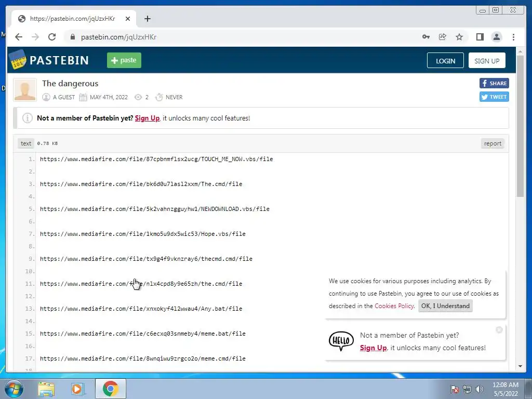Open Chrome profile avatar menu
This screenshot has width=532, height=399.
click(x=496, y=37)
